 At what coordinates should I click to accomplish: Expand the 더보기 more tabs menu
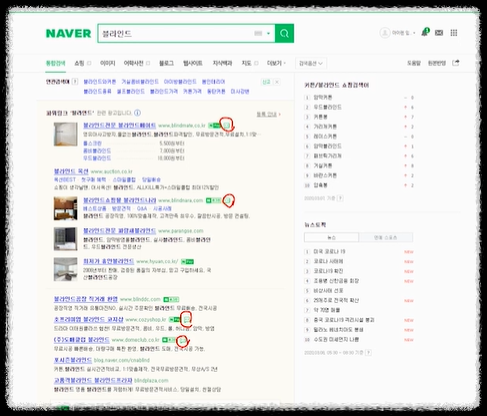tap(276, 63)
